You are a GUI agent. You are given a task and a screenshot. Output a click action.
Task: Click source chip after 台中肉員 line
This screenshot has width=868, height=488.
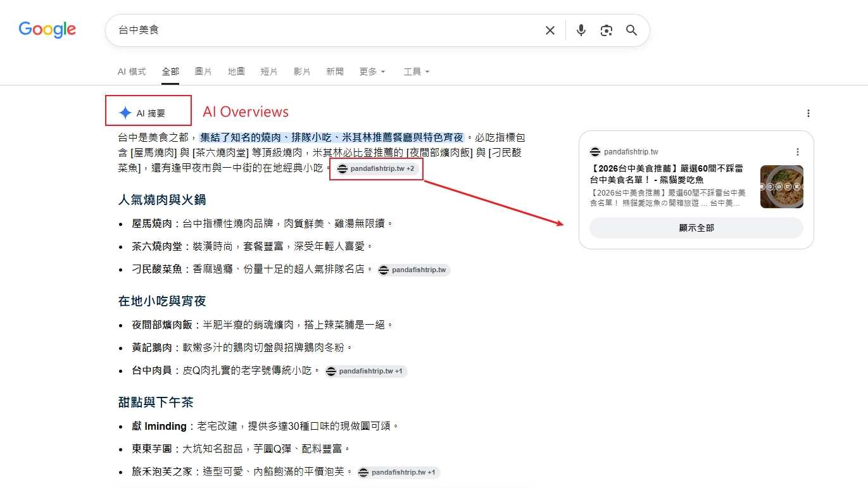point(366,372)
